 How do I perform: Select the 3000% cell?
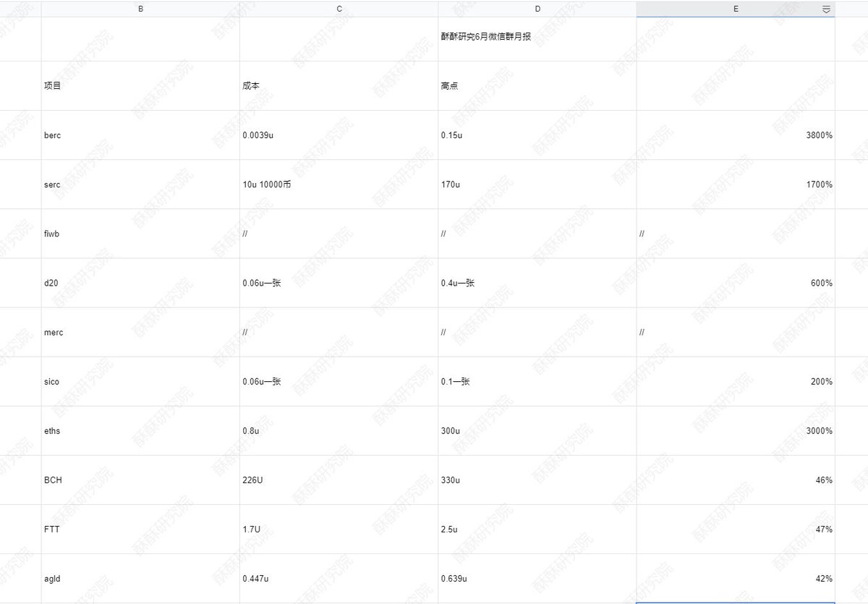[736, 430]
